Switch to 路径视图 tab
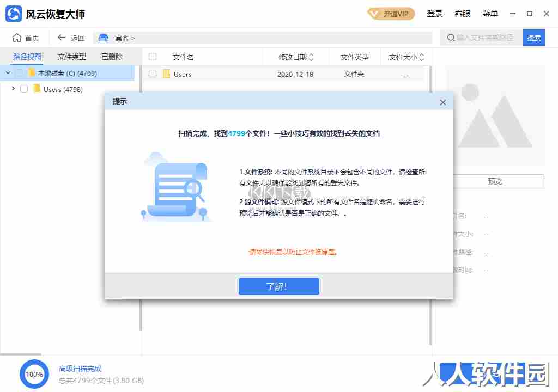This screenshot has width=558, height=392. 27,57
